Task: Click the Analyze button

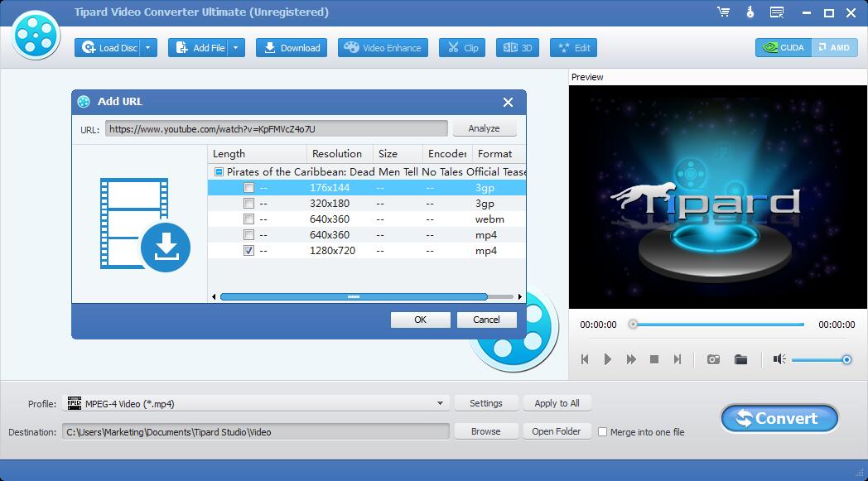Action: [x=485, y=128]
